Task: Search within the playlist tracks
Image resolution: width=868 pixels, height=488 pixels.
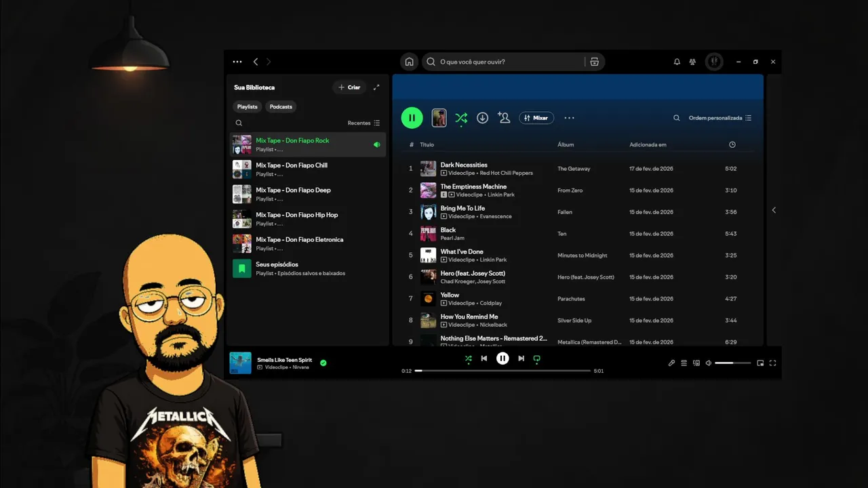Action: click(676, 118)
